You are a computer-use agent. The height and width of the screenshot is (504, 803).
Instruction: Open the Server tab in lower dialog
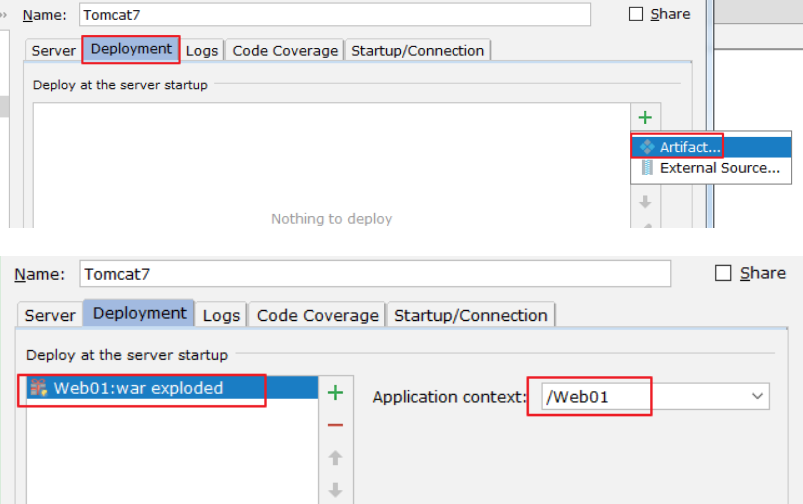click(x=50, y=315)
